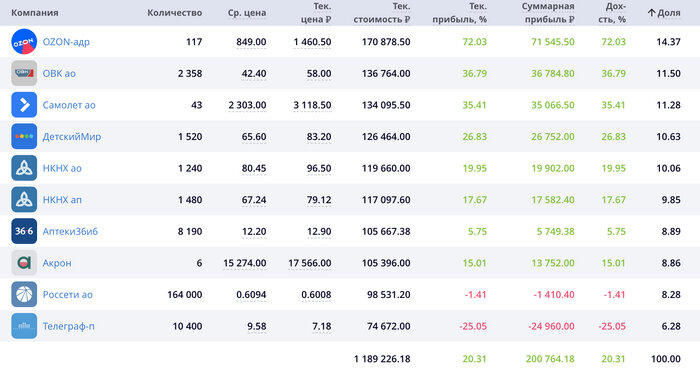Click НКНХ ап current price 79.12
This screenshot has width=700, height=374.
tap(319, 200)
